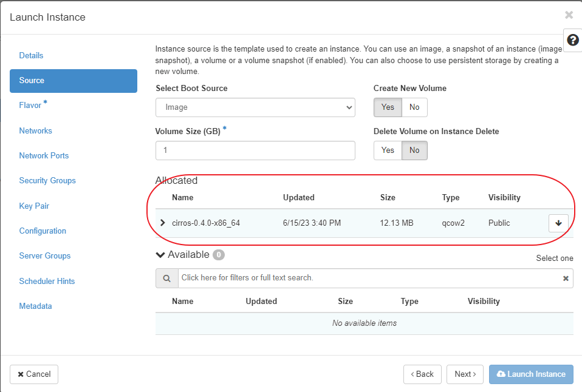Open the Flavor step
The image size is (582, 392).
30,106
